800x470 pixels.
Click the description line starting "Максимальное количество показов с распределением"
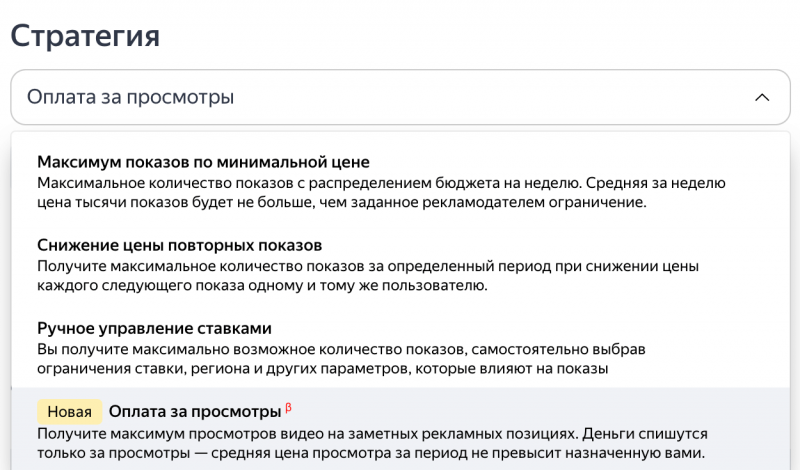pos(300,183)
